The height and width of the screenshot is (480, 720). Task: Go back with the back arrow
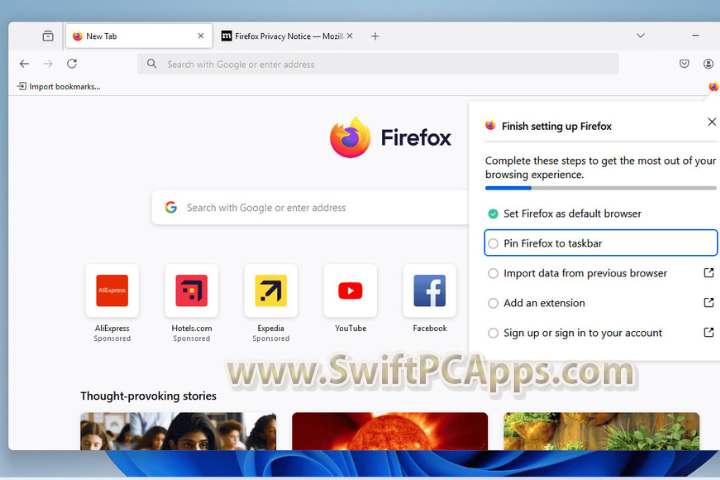(24, 64)
